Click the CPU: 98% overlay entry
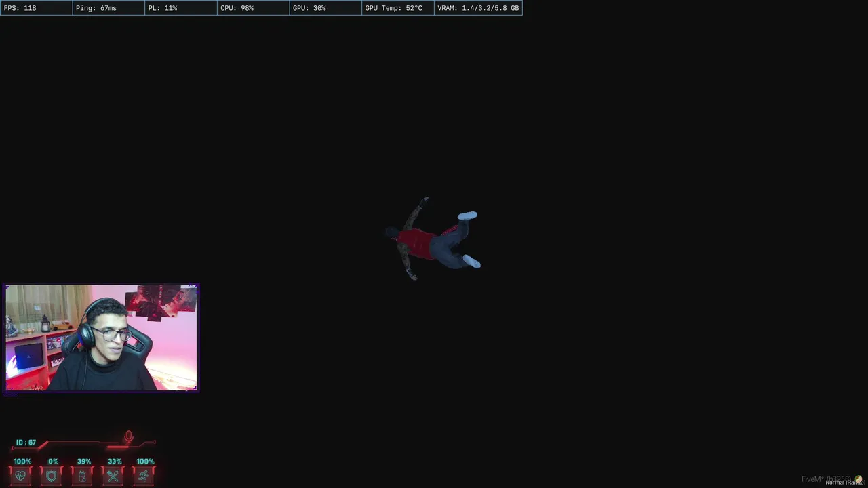 pos(254,8)
